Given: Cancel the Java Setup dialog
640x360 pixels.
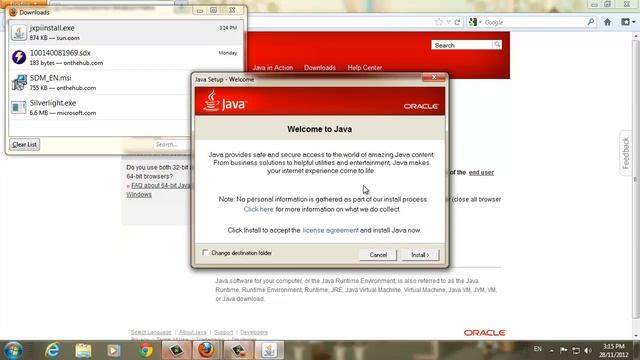Looking at the screenshot, I should pos(378,255).
